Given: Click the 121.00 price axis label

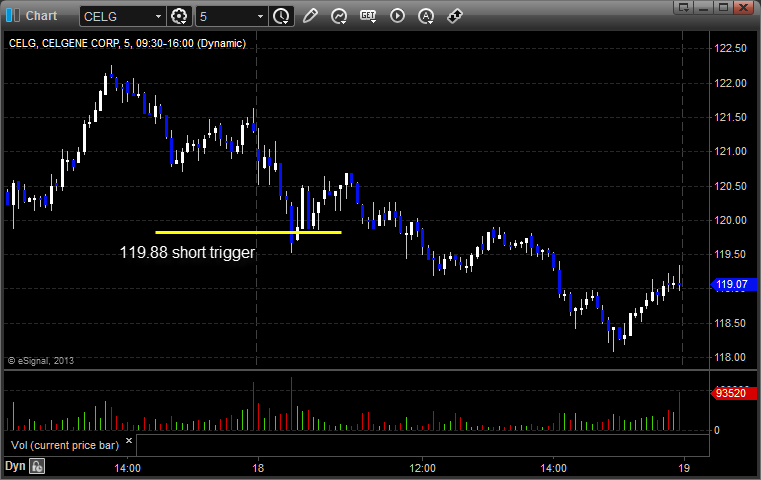Looking at the screenshot, I should [730, 151].
